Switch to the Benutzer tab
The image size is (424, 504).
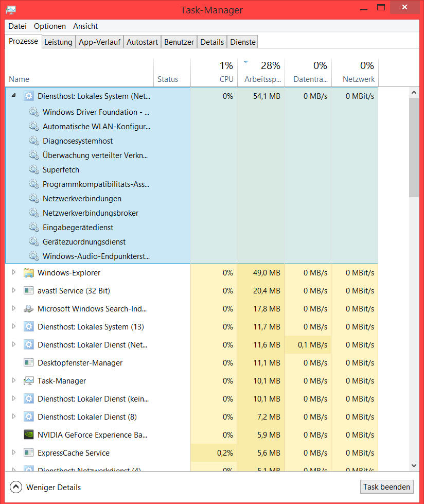[179, 42]
